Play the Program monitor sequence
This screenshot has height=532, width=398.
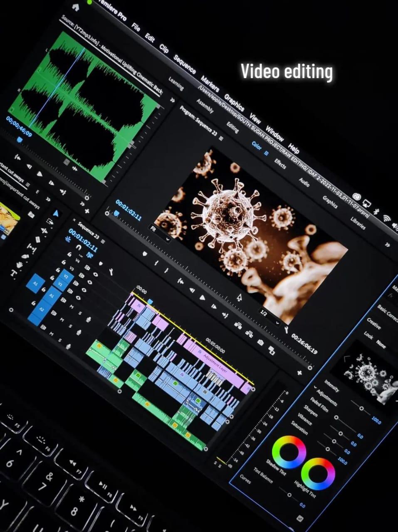pos(202,298)
